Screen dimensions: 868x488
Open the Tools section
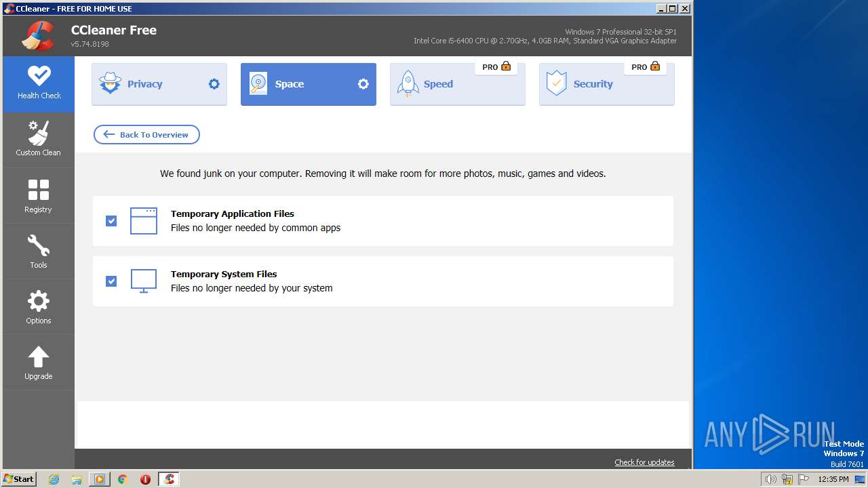(x=39, y=251)
